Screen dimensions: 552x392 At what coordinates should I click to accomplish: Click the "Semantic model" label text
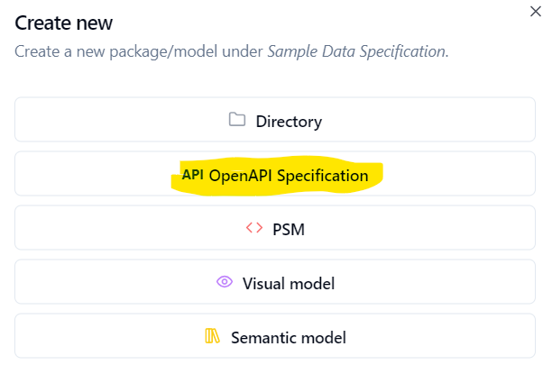(x=289, y=338)
